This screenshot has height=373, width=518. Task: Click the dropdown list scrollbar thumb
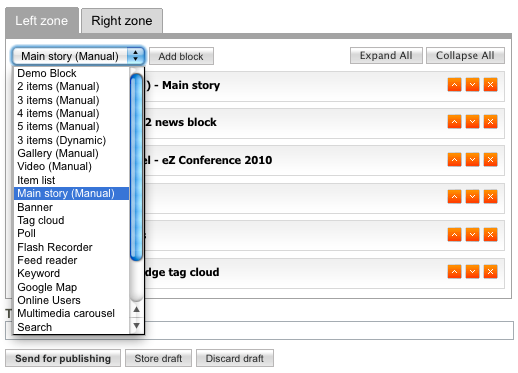click(136, 167)
